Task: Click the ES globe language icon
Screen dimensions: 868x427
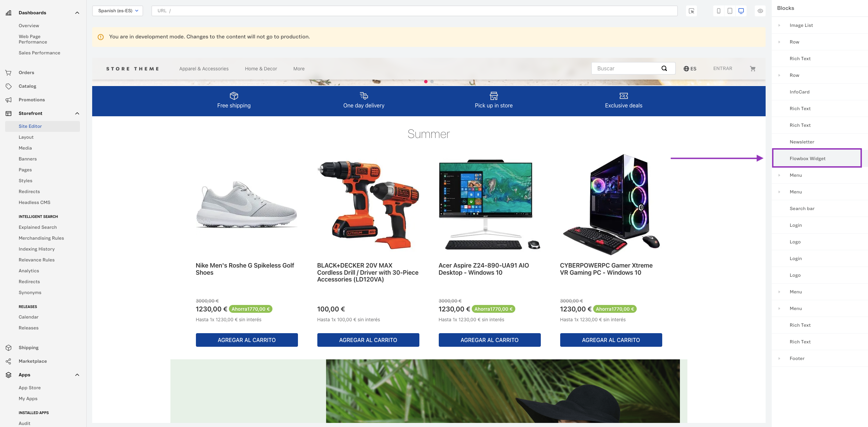Action: coord(686,69)
